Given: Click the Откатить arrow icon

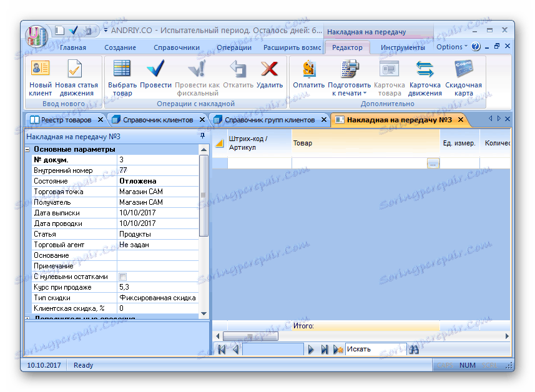Looking at the screenshot, I should [x=238, y=68].
